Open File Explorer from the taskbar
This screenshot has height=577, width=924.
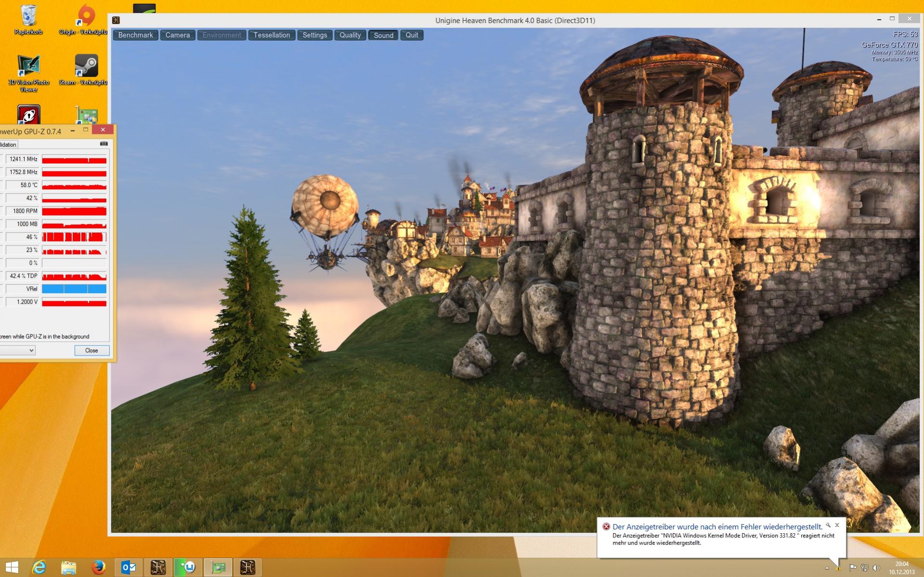pyautogui.click(x=68, y=568)
